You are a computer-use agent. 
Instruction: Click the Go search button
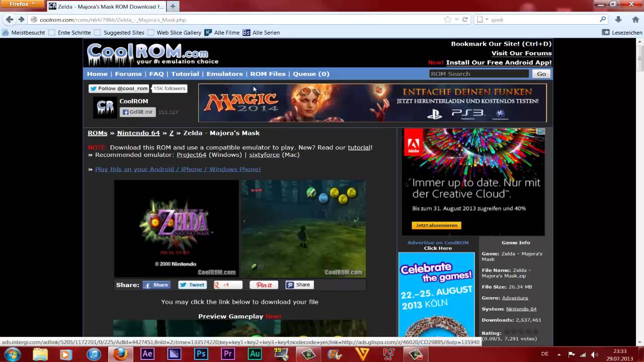(x=541, y=74)
